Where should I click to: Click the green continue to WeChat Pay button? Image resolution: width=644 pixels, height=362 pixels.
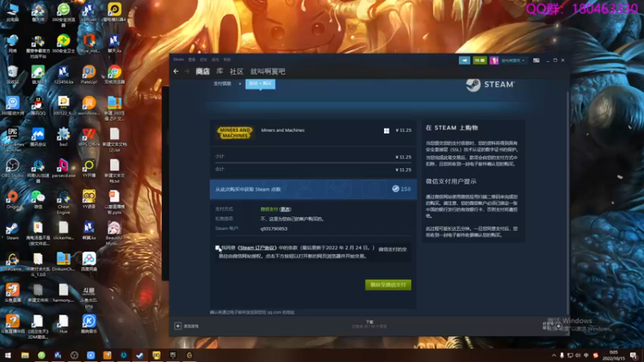388,285
